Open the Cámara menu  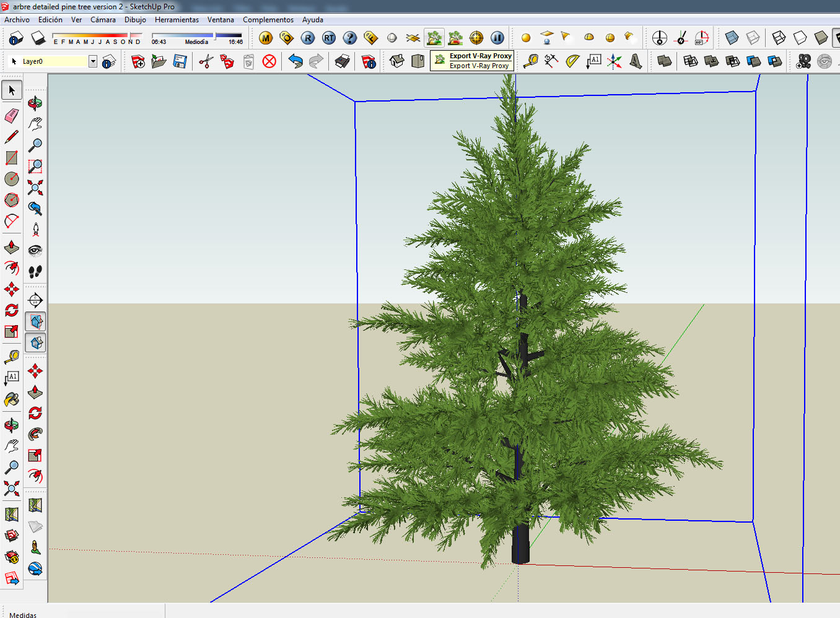click(103, 20)
